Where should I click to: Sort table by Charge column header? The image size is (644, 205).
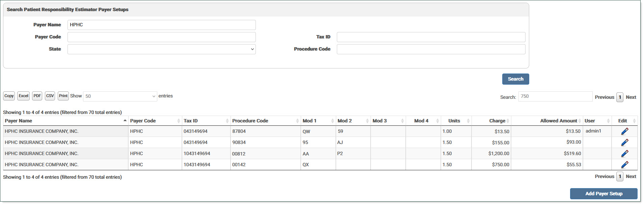coord(497,121)
